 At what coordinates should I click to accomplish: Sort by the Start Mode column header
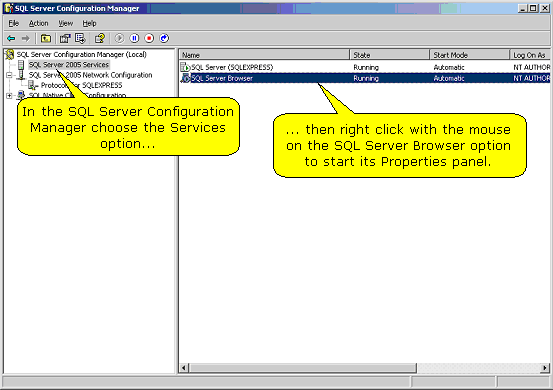click(x=469, y=55)
